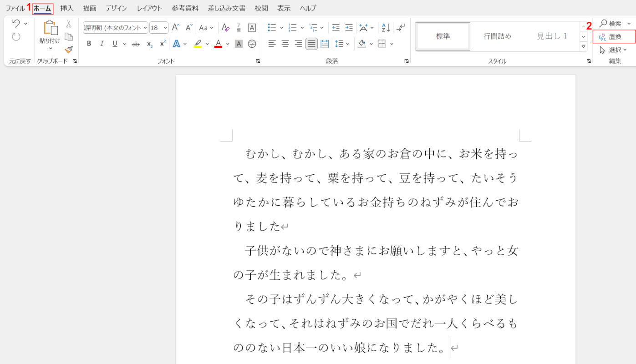This screenshot has width=636, height=364.
Task: Toggle italic formatting
Action: coord(102,44)
